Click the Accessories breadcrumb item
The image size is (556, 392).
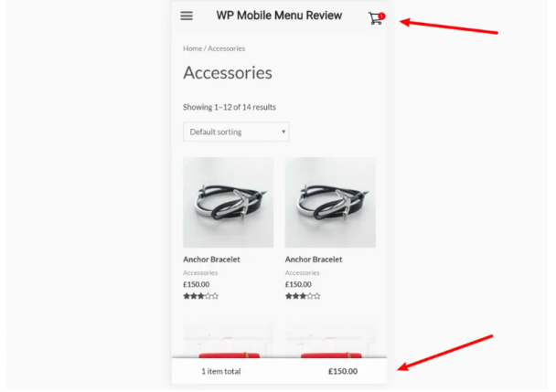[x=227, y=48]
